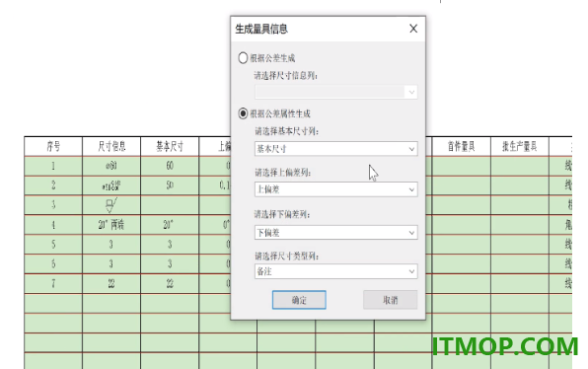Open the 下偏差 column dropdown

click(x=336, y=233)
